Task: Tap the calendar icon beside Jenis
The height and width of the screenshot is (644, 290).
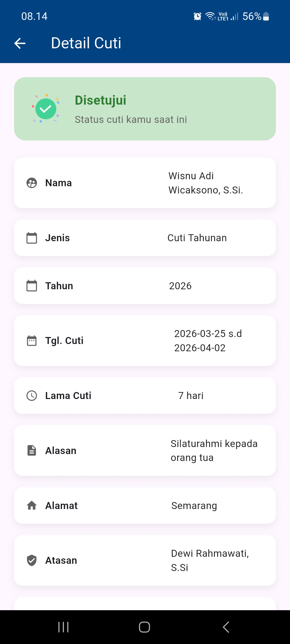Action: pos(32,238)
